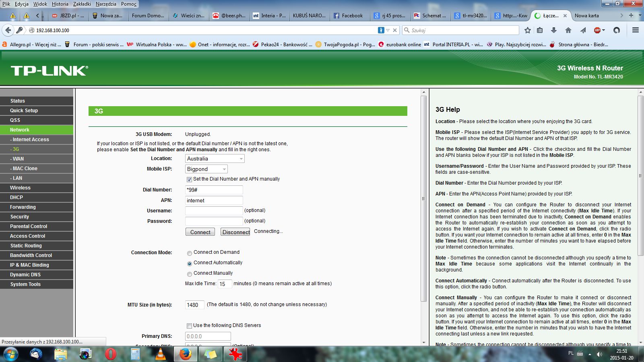Viewport: 644px width, 362px height.
Task: Click the Max Idle Time field
Action: click(x=225, y=284)
